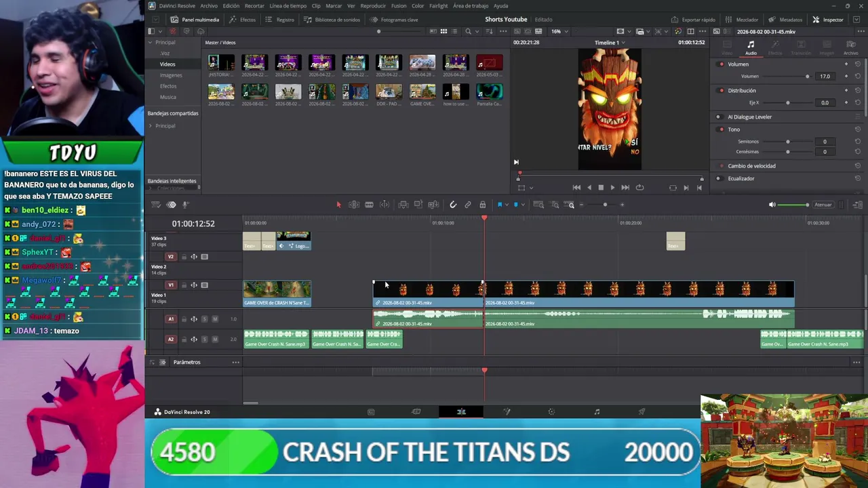Switch to the Cut page icon

point(416,411)
